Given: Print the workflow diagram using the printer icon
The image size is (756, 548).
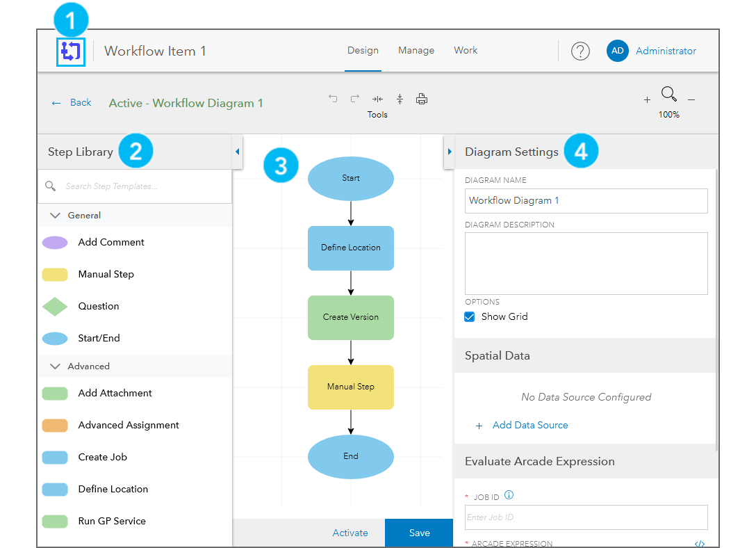Looking at the screenshot, I should (422, 98).
